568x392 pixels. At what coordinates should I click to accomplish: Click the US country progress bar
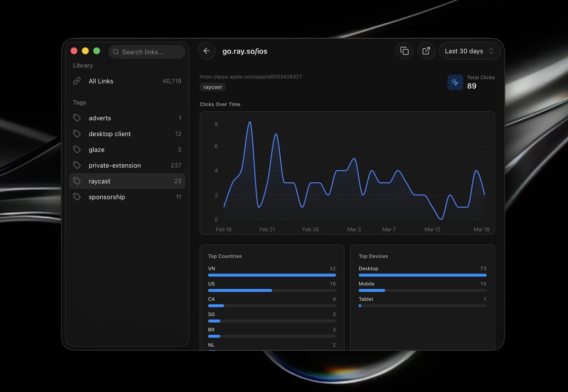(x=272, y=290)
